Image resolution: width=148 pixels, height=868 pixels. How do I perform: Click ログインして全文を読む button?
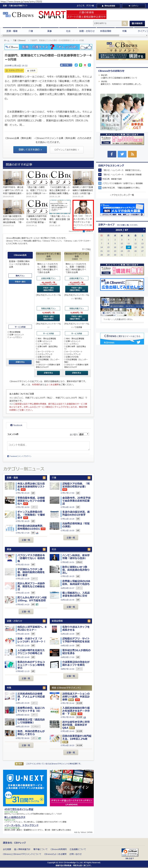pos(66,150)
